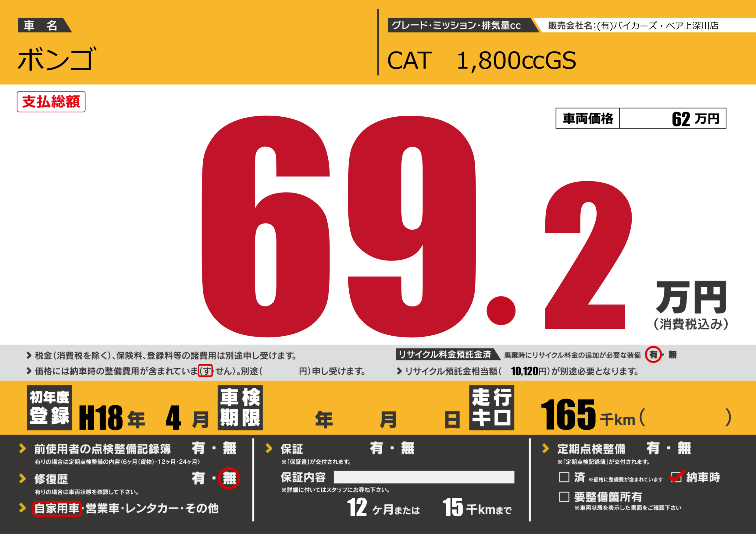Click the 初年度登録 label box
756x534 pixels.
tap(49, 408)
